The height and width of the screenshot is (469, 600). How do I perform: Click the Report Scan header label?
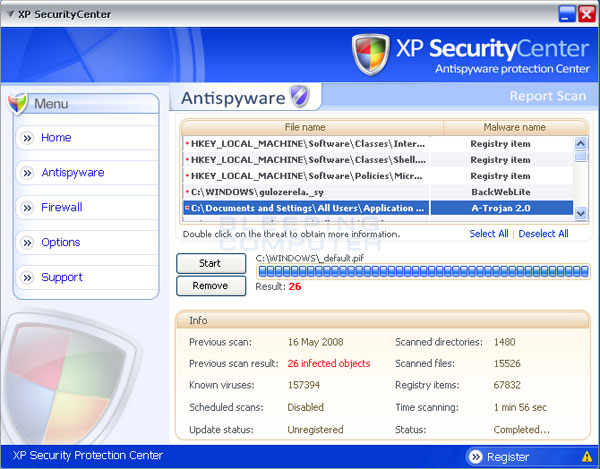[548, 96]
